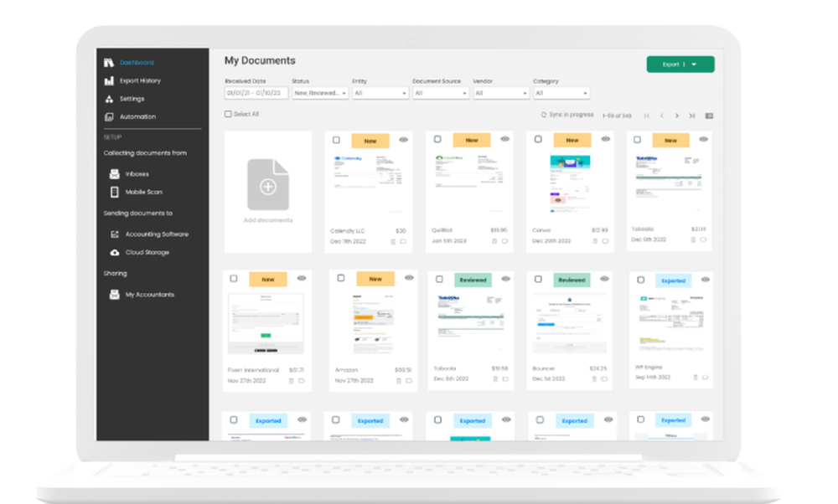Click the sync refresh icon

(544, 115)
